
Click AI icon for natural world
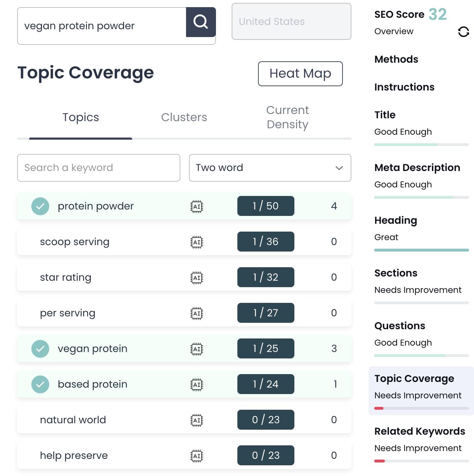[x=196, y=420]
